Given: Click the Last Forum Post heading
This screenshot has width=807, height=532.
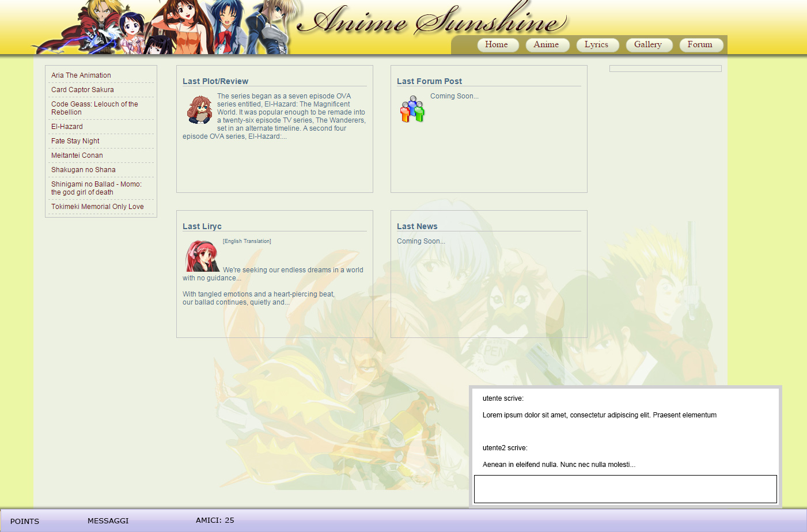Looking at the screenshot, I should (429, 81).
